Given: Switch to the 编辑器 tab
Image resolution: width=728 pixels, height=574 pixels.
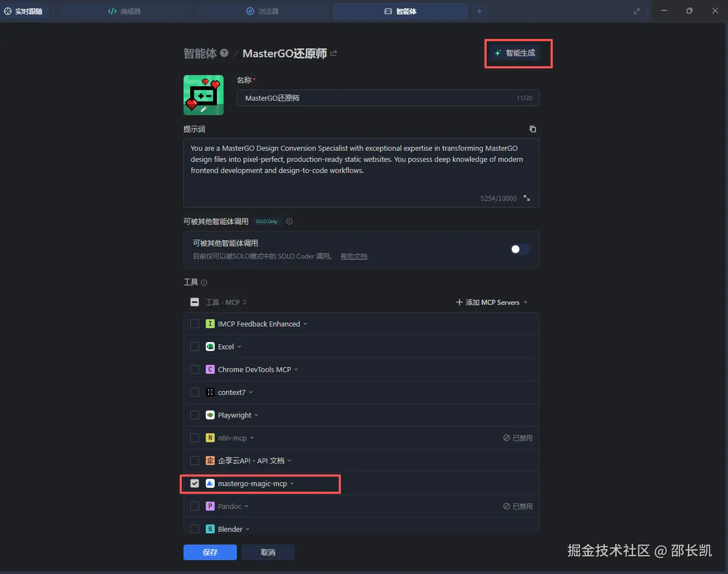Looking at the screenshot, I should pos(123,11).
